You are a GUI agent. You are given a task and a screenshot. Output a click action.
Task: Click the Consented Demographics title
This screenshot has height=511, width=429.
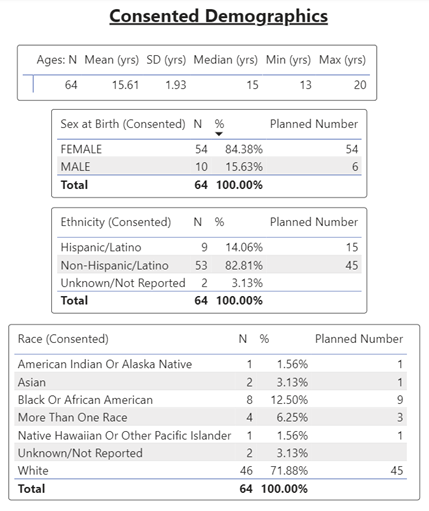[x=219, y=16]
